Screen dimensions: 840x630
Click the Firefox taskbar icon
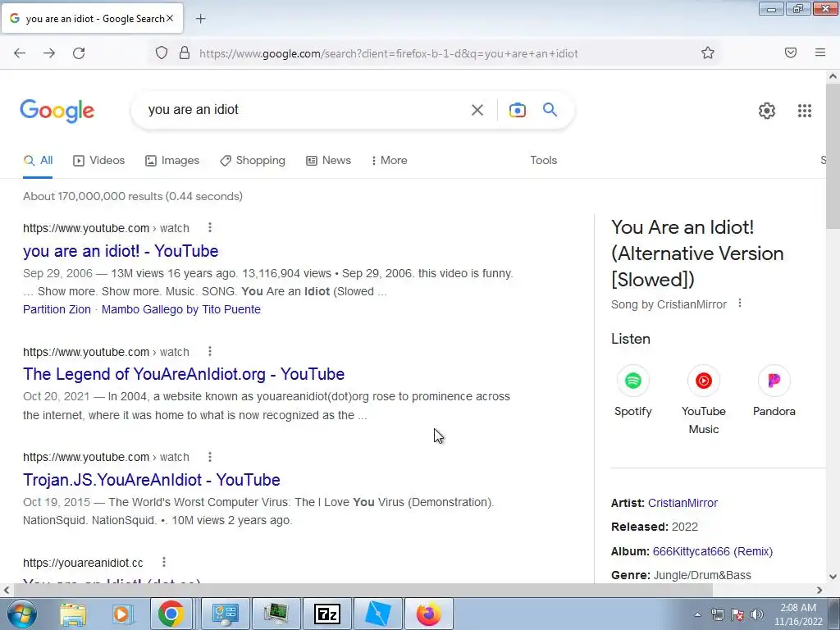click(x=428, y=614)
